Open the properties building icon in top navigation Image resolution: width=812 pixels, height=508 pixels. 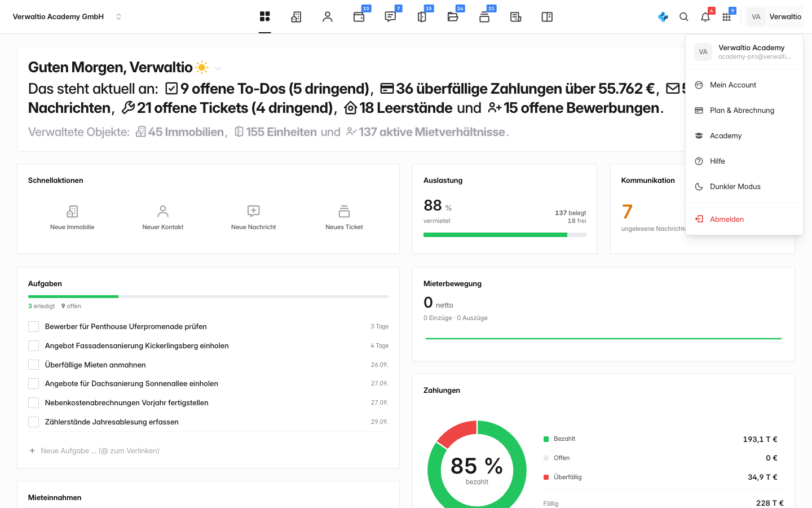296,17
